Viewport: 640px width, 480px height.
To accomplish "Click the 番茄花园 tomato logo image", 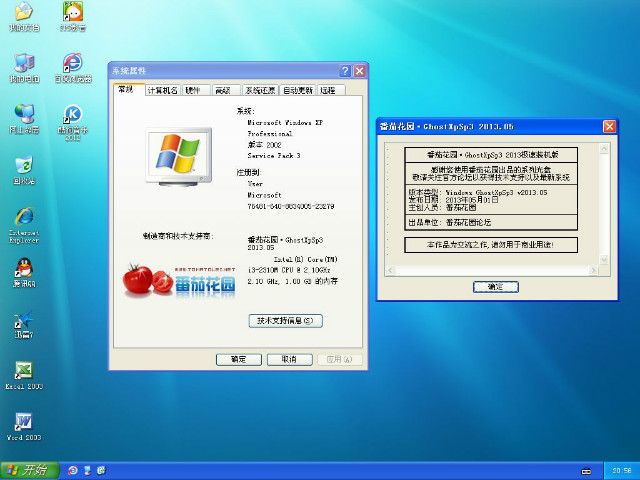I will point(179,280).
